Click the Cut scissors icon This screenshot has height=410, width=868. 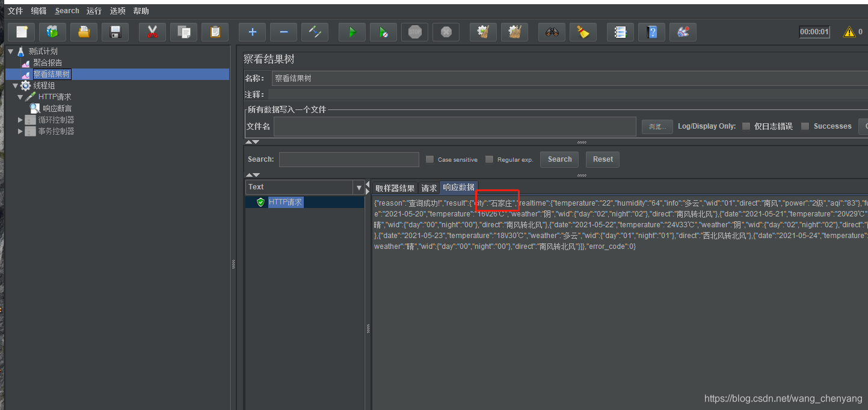[153, 32]
